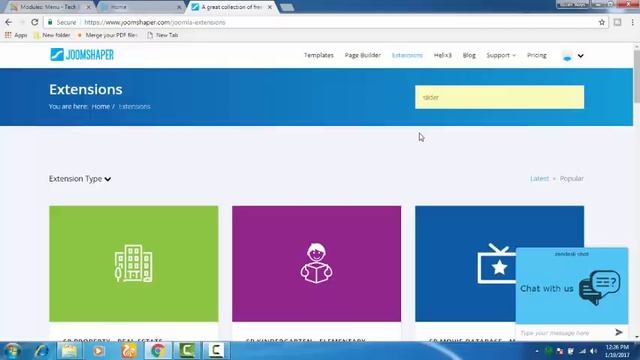The height and width of the screenshot is (360, 640).
Task: Open the green Camtasia taskbar icon
Action: coord(187,351)
